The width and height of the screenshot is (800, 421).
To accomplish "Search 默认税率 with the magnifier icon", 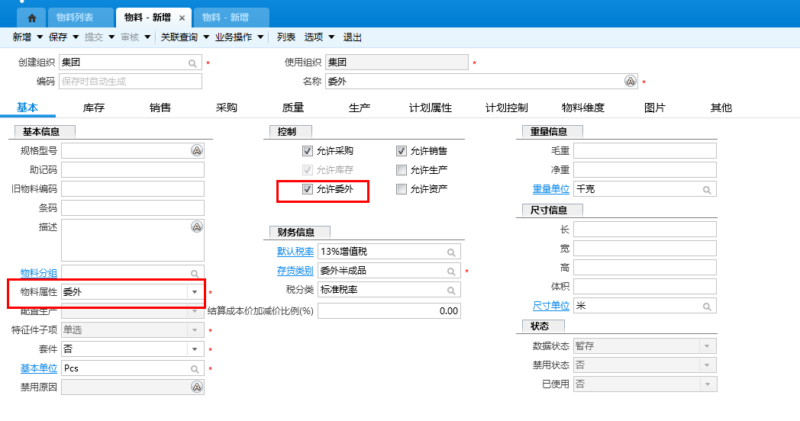I will (x=451, y=252).
